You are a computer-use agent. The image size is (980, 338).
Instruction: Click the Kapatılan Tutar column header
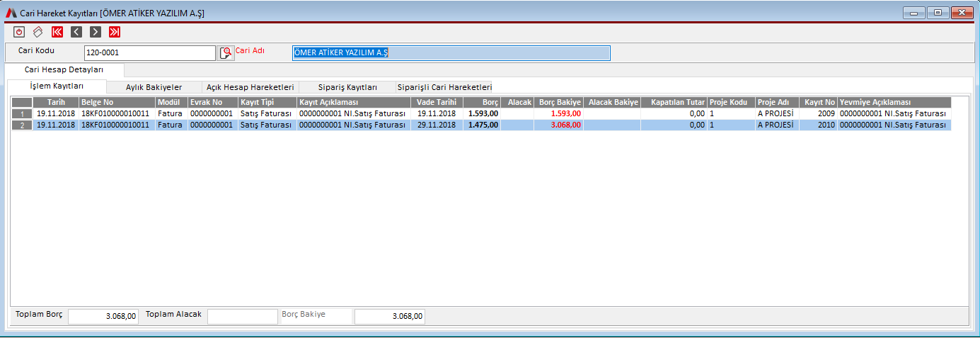[674, 103]
